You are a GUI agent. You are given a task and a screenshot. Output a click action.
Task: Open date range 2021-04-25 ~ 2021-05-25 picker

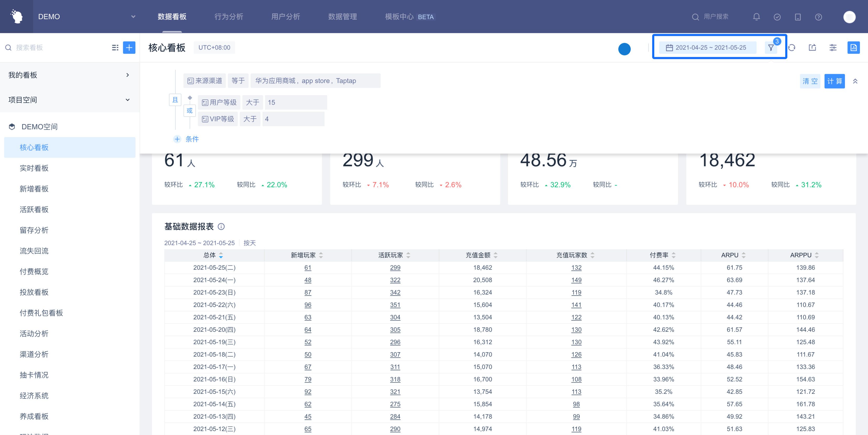[x=710, y=47]
